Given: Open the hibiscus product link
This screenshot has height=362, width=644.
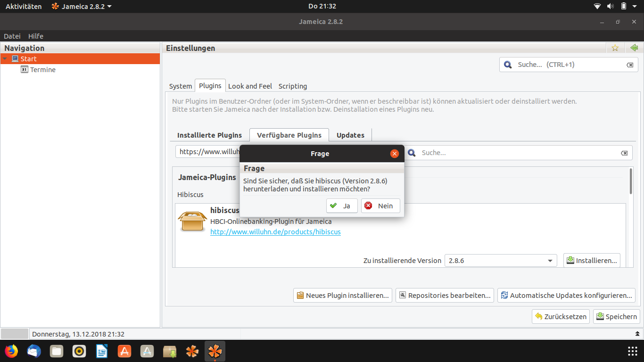Looking at the screenshot, I should (275, 232).
